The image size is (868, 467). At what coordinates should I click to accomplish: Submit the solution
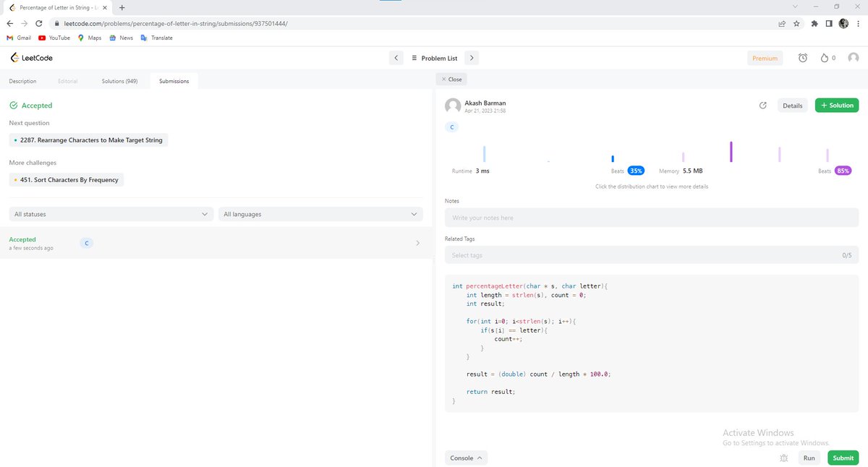pyautogui.click(x=843, y=458)
